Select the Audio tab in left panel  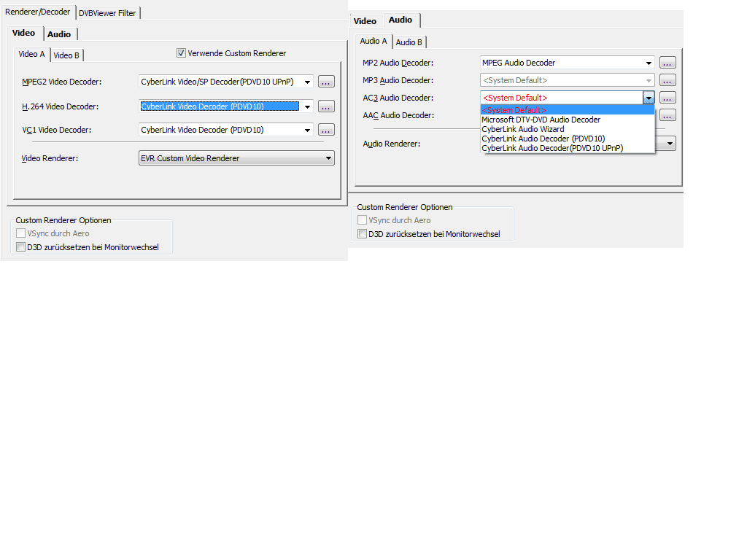click(59, 34)
